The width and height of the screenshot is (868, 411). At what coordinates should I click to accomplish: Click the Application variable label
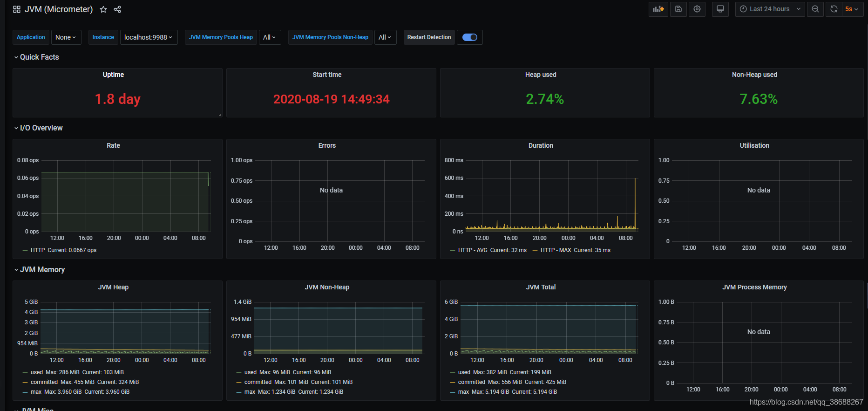point(31,37)
